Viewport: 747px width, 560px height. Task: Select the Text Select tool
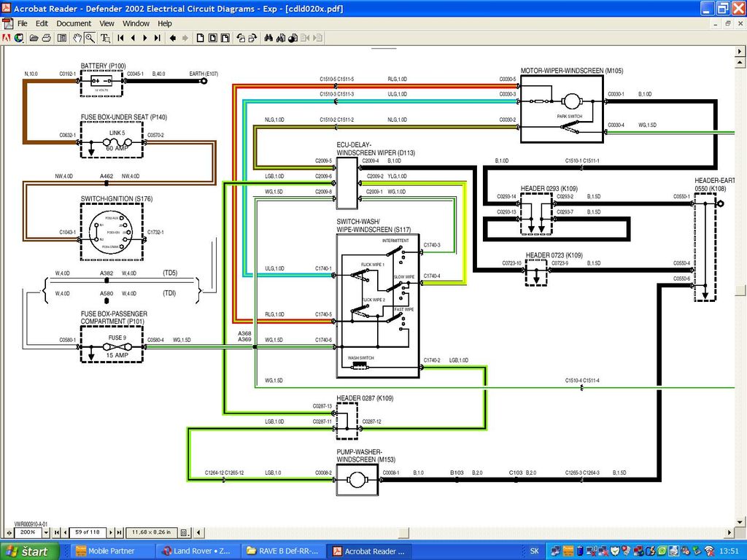105,38
